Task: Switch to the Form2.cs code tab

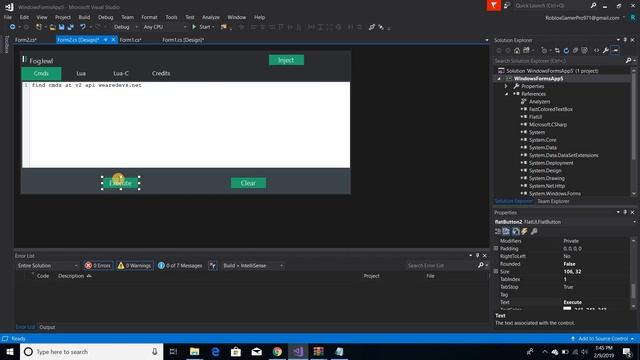Action: pos(26,40)
